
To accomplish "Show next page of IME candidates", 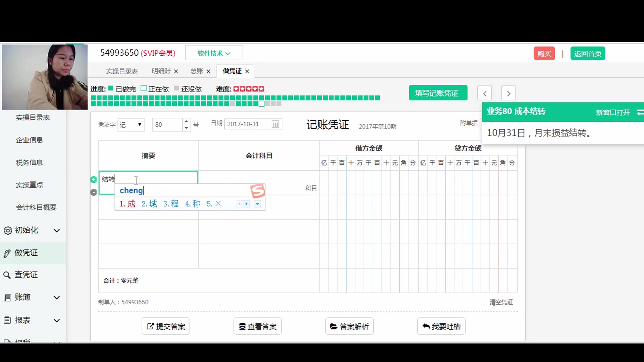I will pyautogui.click(x=247, y=204).
